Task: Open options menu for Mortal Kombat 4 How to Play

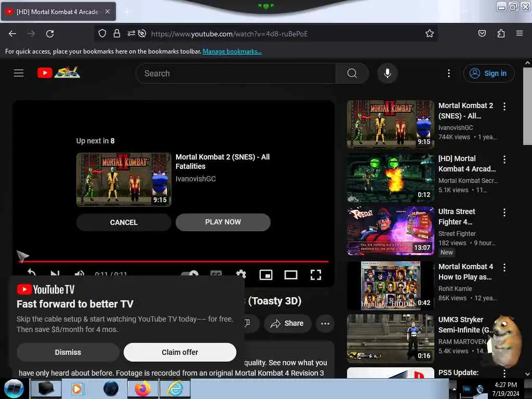Action: [504, 268]
